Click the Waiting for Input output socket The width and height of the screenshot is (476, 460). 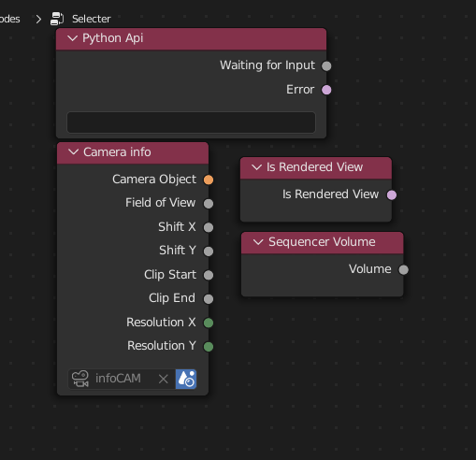tap(326, 66)
